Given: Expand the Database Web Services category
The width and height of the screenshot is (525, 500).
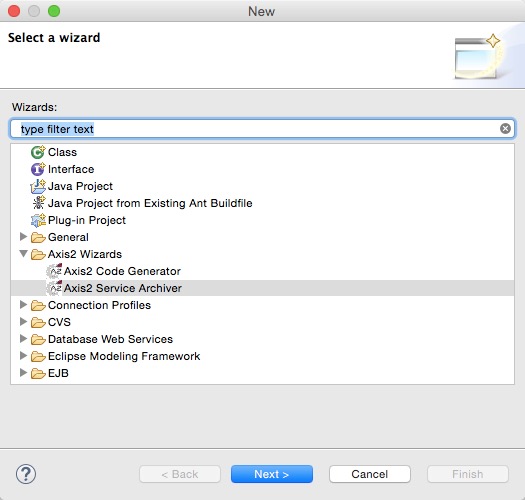Looking at the screenshot, I should 23,339.
